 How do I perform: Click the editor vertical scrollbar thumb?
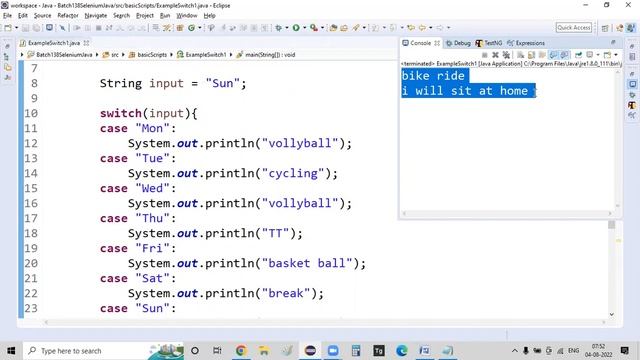611,225
